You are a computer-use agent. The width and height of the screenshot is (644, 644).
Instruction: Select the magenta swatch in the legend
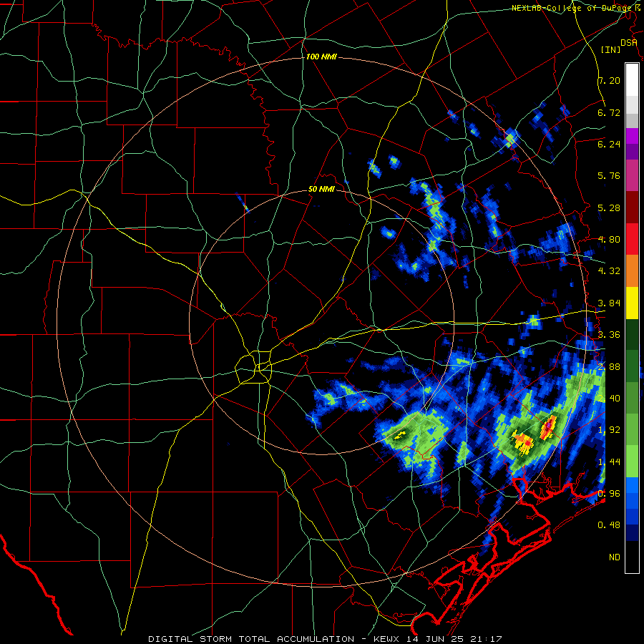(x=632, y=136)
